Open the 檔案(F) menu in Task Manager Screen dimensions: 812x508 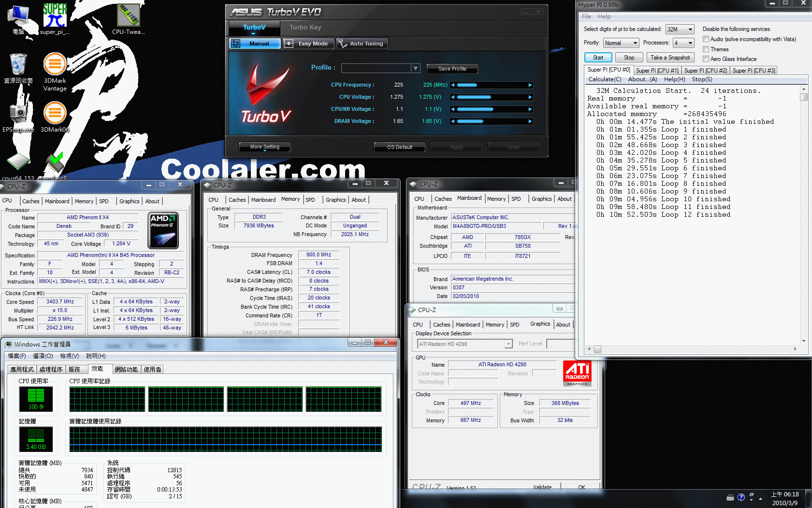[x=17, y=356]
